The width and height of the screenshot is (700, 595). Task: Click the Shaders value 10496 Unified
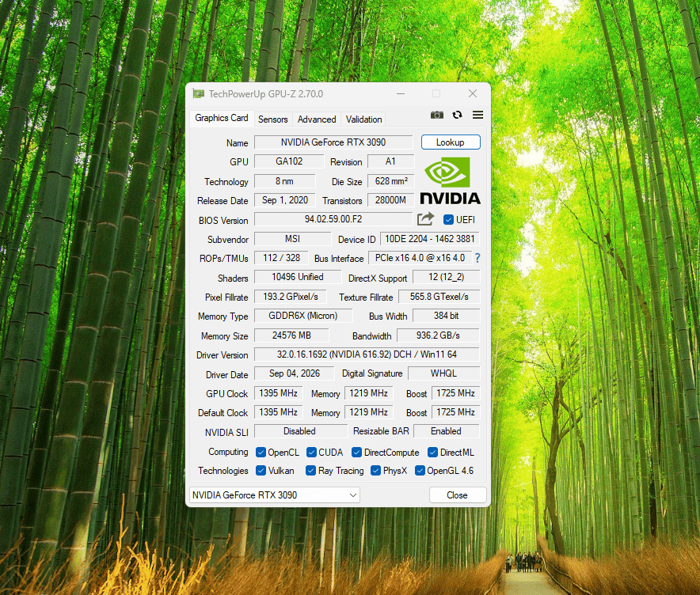pyautogui.click(x=298, y=277)
